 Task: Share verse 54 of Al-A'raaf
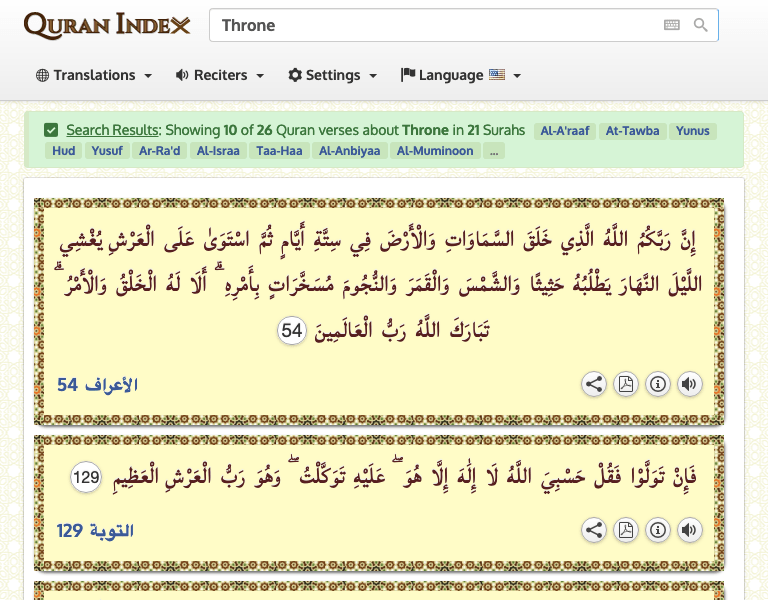click(594, 384)
